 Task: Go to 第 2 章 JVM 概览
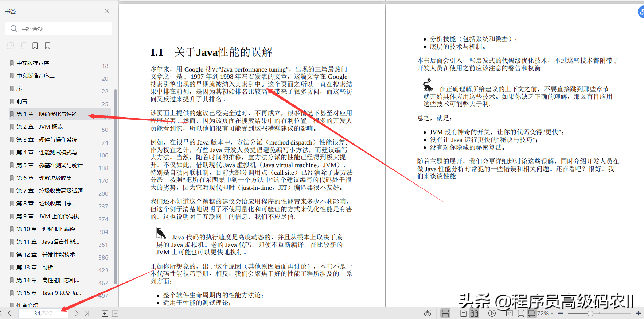point(39,127)
